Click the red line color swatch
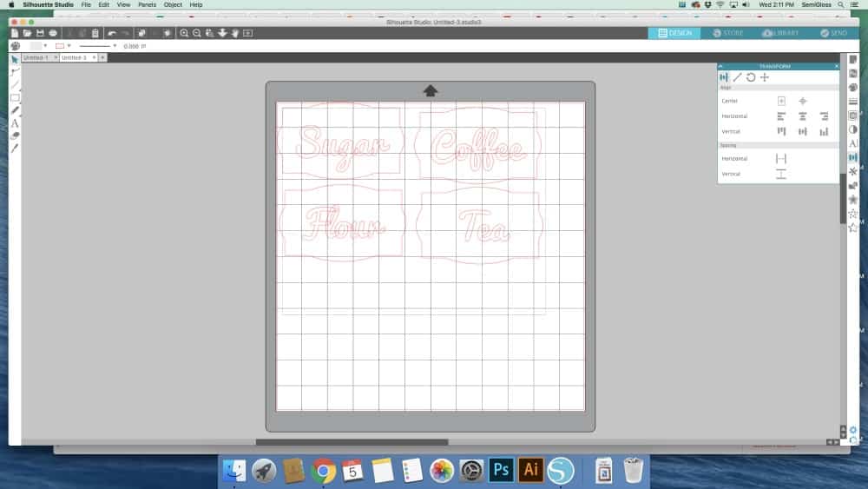 pos(60,46)
